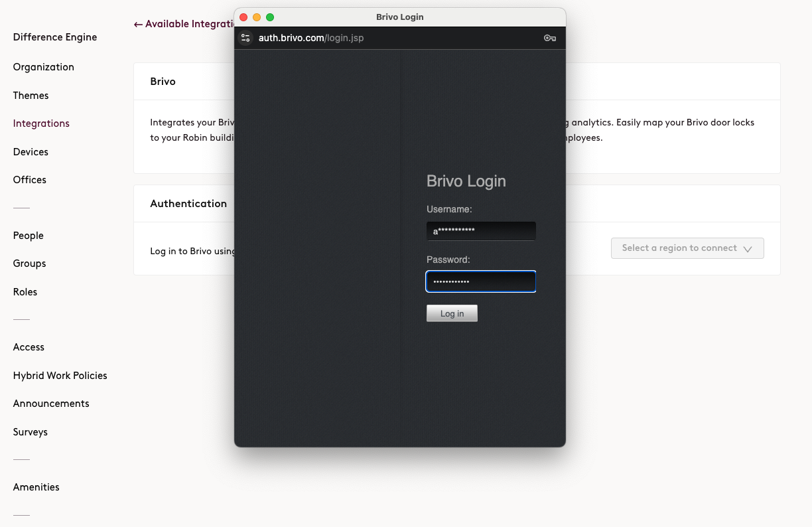The height and width of the screenshot is (527, 812).
Task: Click the Password: label
Action: 448,260
